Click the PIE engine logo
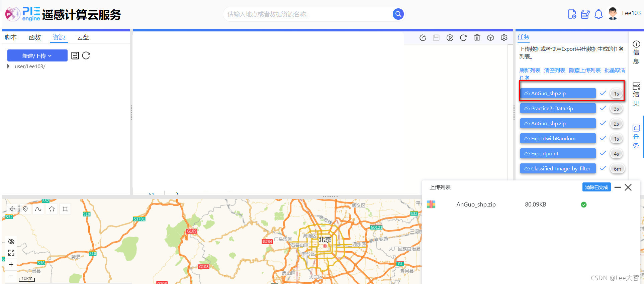This screenshot has height=284, width=644. tap(23, 14)
